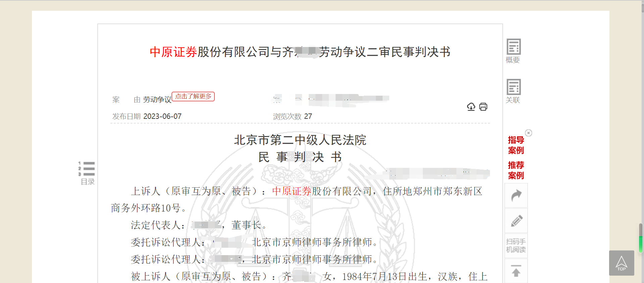Share the document via arrow icon
Viewport: 644px width, 283px height.
pyautogui.click(x=516, y=195)
